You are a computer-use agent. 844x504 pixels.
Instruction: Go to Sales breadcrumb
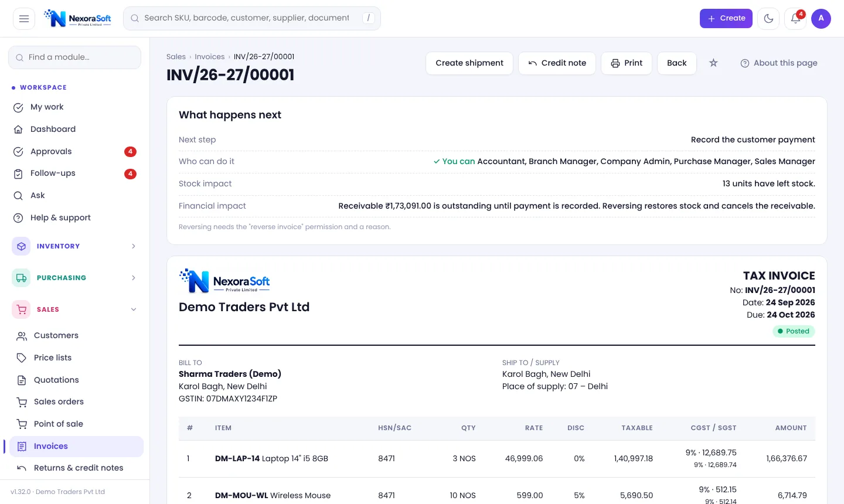176,57
